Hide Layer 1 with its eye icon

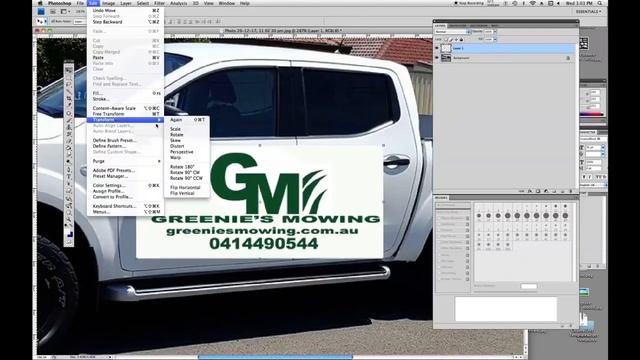point(437,48)
